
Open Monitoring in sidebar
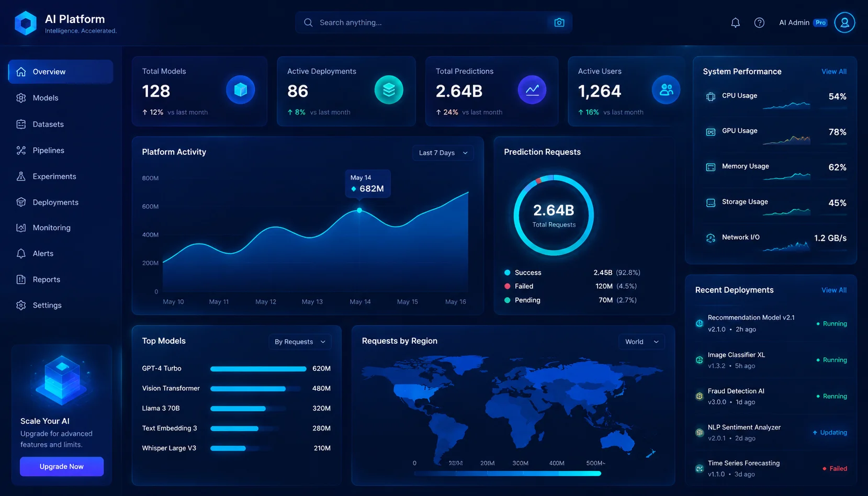point(61,228)
